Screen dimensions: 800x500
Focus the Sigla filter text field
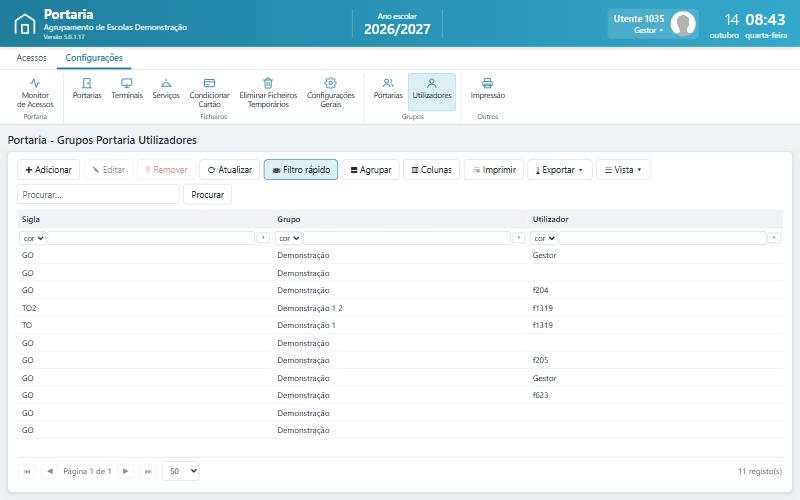click(151, 238)
